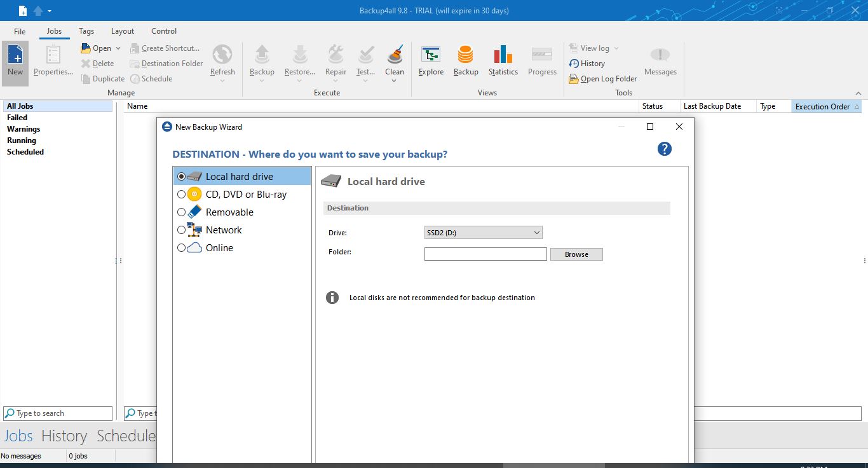The image size is (868, 468).
Task: Sort by Last Backup Date column
Action: coord(717,106)
